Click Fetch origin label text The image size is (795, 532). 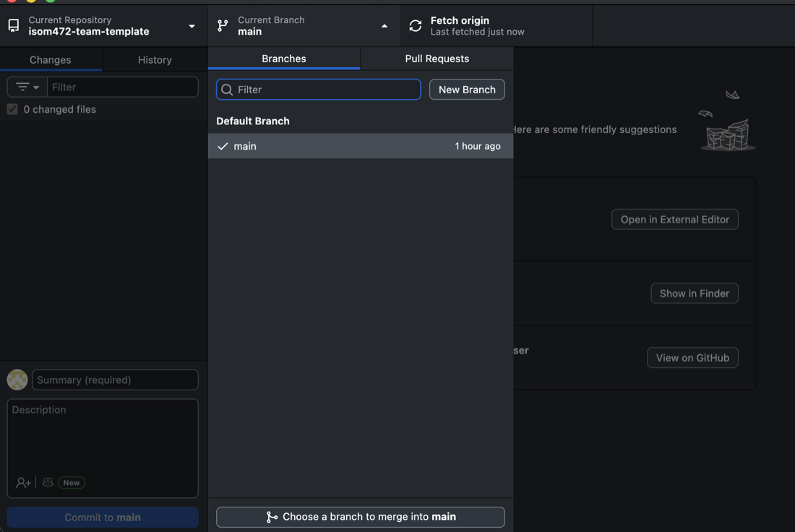click(460, 20)
